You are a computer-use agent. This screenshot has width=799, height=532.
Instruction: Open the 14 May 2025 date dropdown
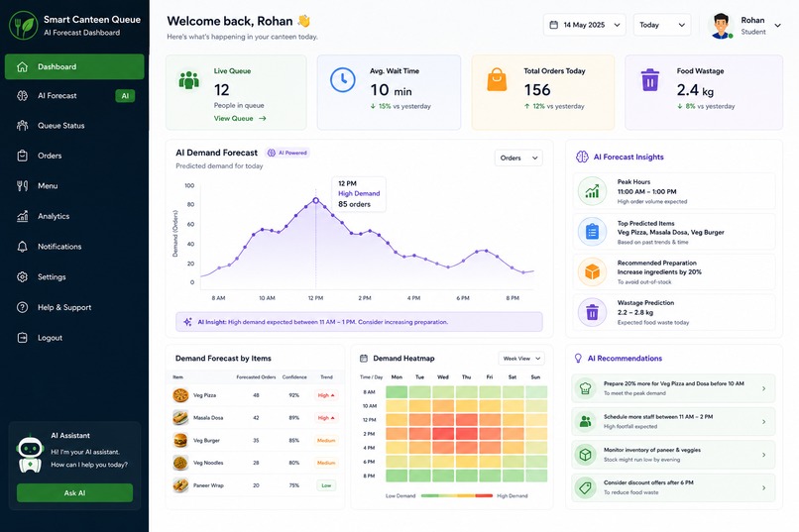click(585, 25)
